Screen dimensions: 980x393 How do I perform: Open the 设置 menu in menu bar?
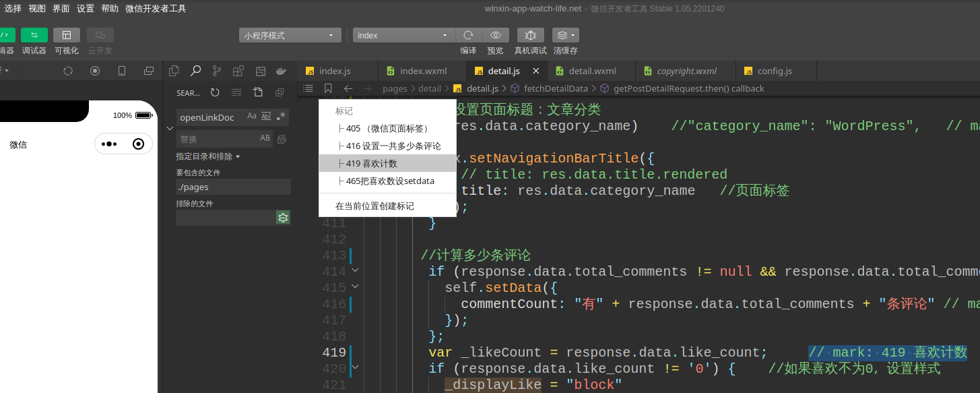(x=86, y=9)
